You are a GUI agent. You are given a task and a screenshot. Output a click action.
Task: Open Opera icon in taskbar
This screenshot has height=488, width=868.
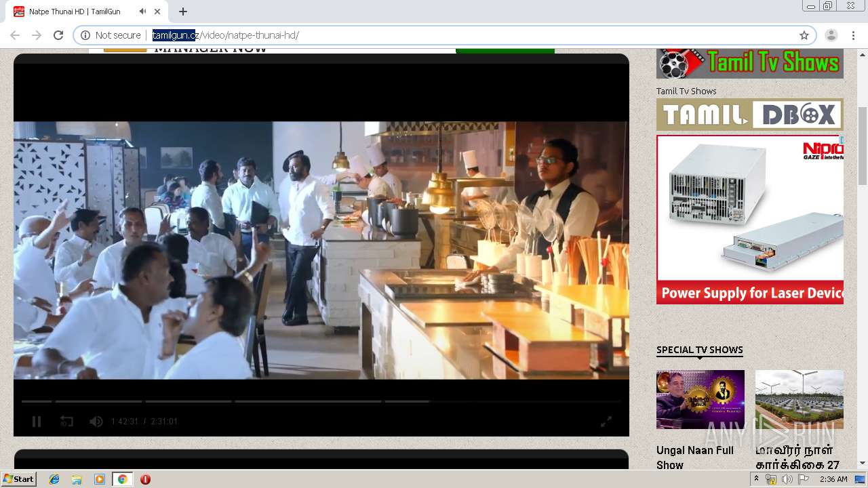pyautogui.click(x=145, y=479)
